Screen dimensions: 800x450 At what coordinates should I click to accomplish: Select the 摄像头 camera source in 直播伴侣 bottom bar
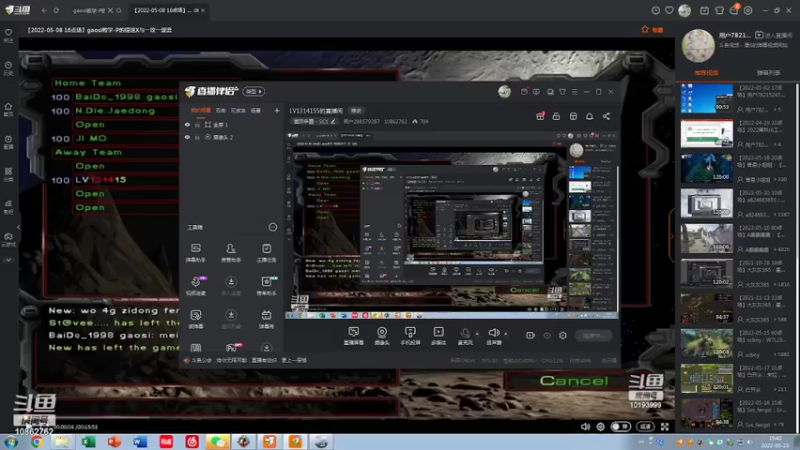point(382,336)
